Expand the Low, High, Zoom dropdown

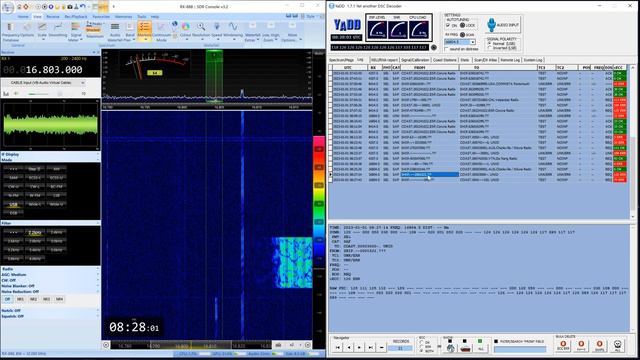click(x=276, y=40)
